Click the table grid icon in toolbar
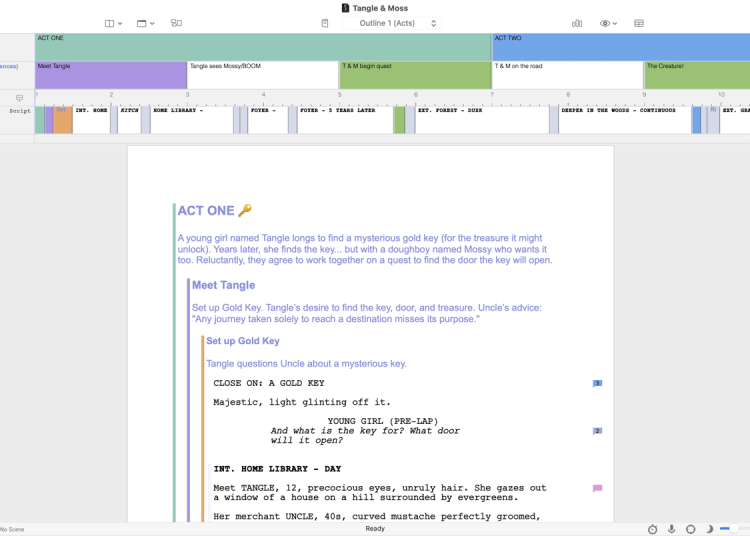This screenshot has height=536, width=750. click(x=639, y=23)
